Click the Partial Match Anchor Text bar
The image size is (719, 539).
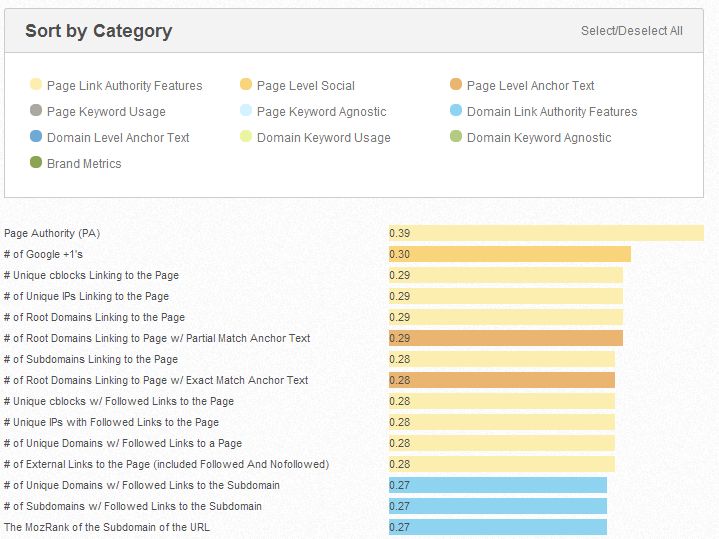506,338
